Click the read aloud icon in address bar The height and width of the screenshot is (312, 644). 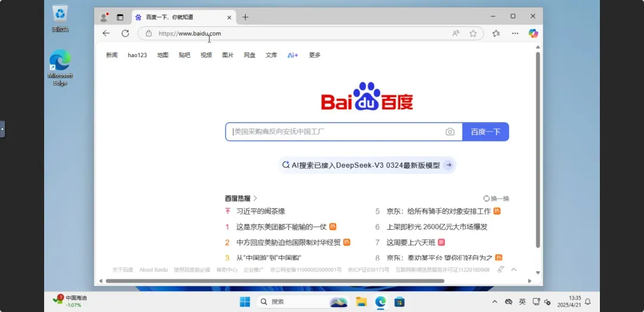(456, 33)
